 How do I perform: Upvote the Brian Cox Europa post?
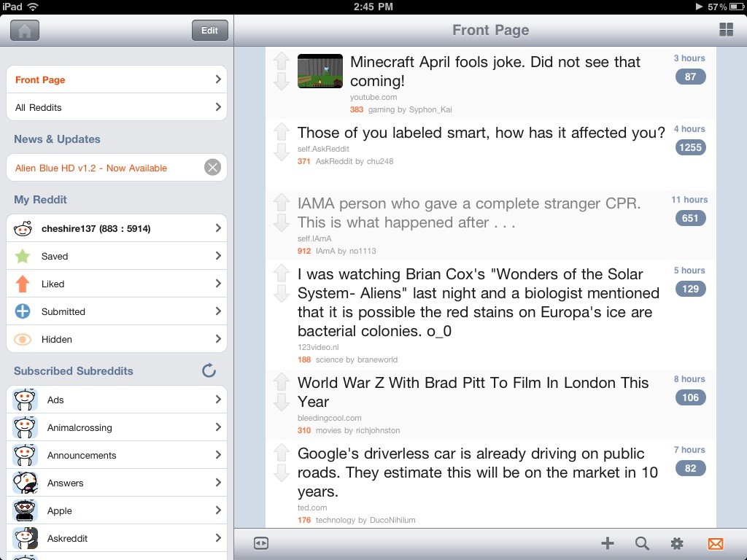click(x=282, y=273)
